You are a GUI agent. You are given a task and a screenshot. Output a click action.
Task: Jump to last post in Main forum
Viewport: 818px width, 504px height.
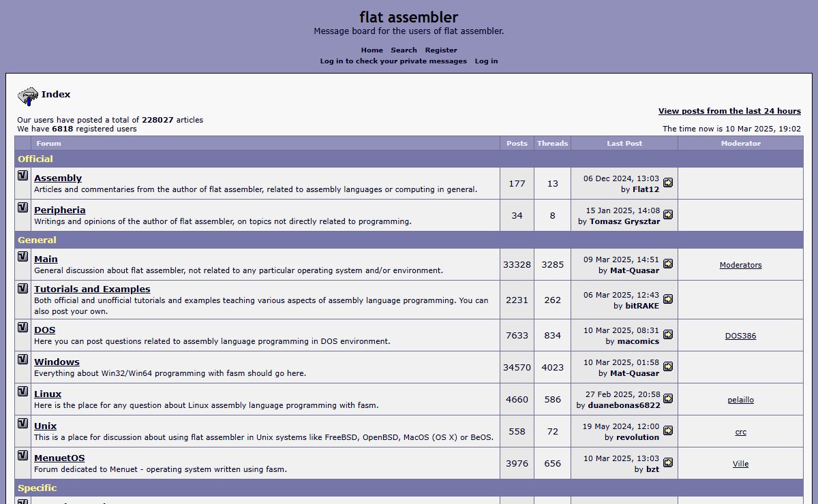[x=668, y=264]
